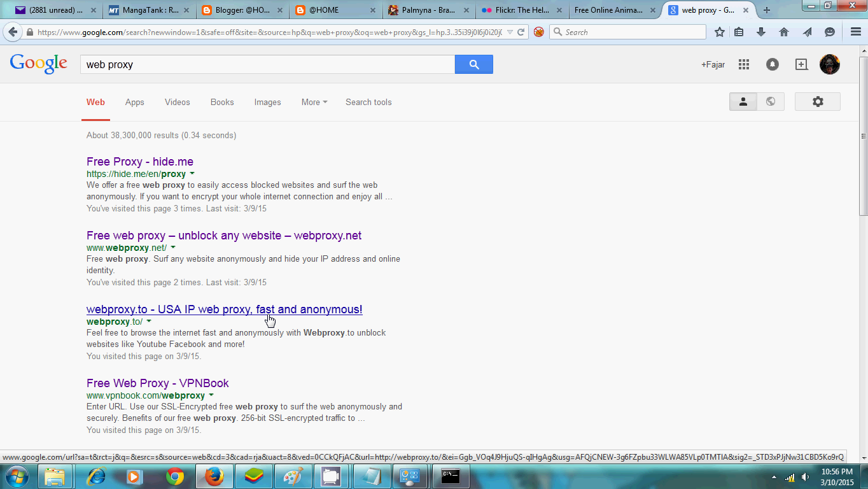This screenshot has height=489, width=868.
Task: Open the webproxy.net result options arrow
Action: [x=173, y=248]
